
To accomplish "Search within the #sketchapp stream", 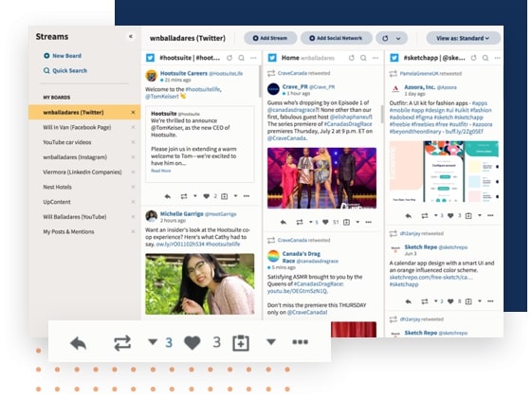I will pyautogui.click(x=486, y=58).
